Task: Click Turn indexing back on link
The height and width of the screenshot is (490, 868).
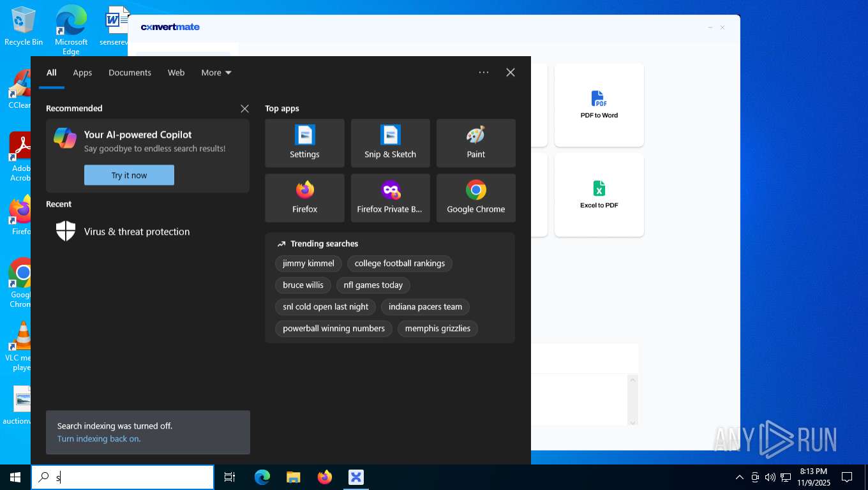Action: coord(99,439)
